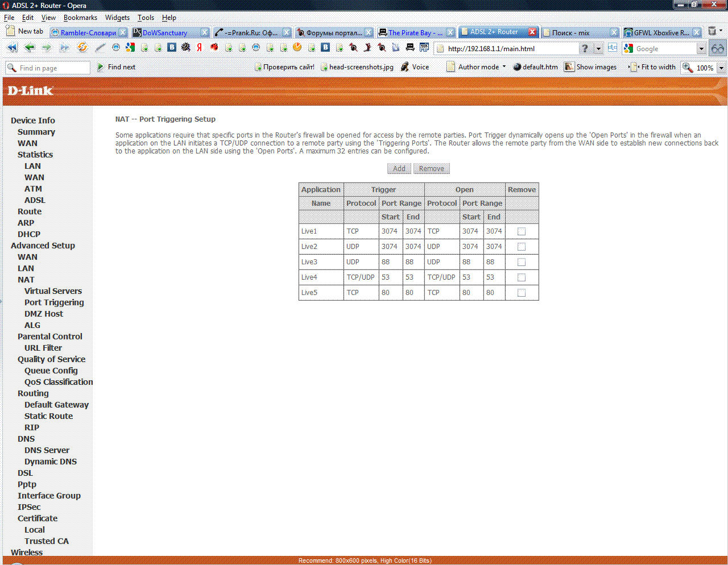Image resolution: width=728 pixels, height=565 pixels.
Task: Open the zoom percentage dropdown
Action: point(721,68)
